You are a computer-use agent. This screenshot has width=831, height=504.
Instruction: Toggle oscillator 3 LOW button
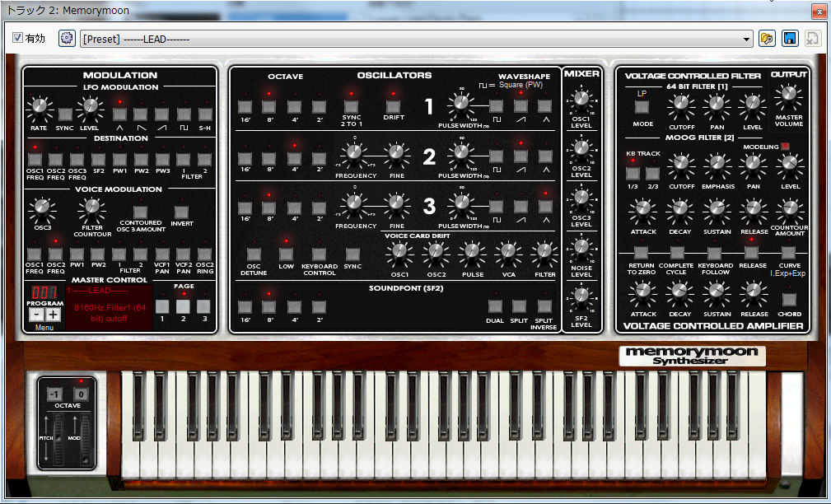click(286, 254)
